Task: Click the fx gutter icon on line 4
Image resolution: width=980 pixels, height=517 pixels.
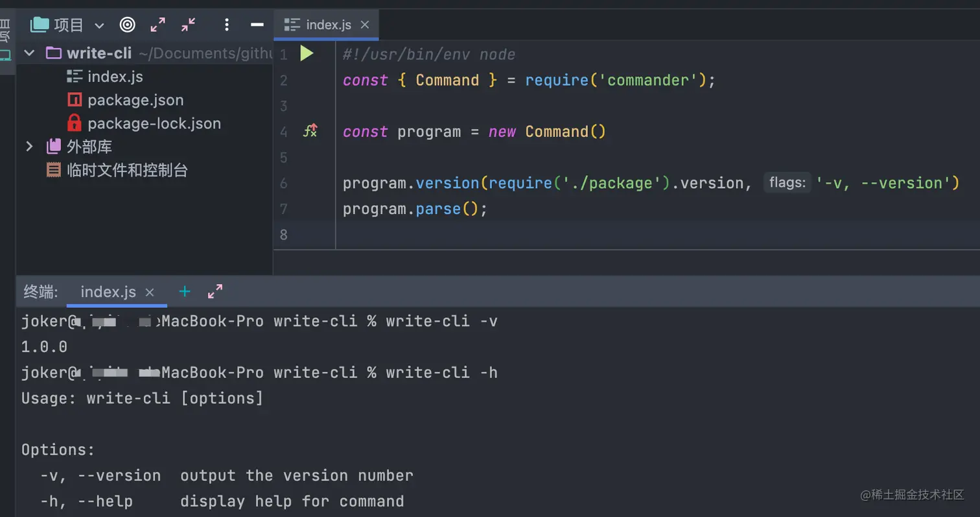Action: pyautogui.click(x=310, y=131)
